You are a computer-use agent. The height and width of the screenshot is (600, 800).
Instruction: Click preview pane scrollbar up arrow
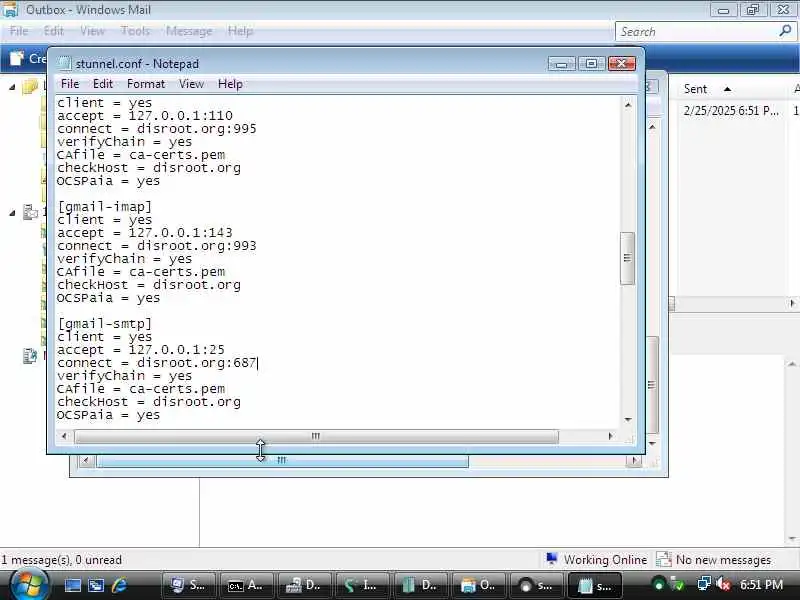point(792,364)
